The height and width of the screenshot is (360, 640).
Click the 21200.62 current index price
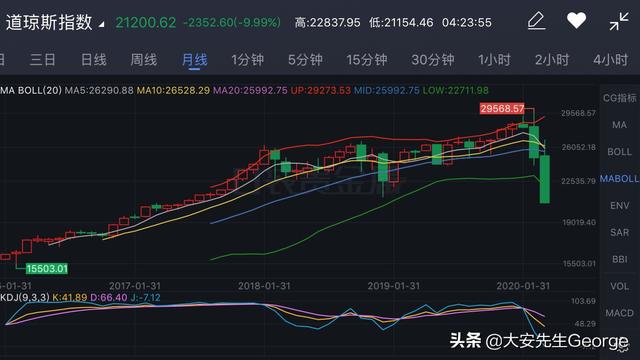tap(146, 22)
